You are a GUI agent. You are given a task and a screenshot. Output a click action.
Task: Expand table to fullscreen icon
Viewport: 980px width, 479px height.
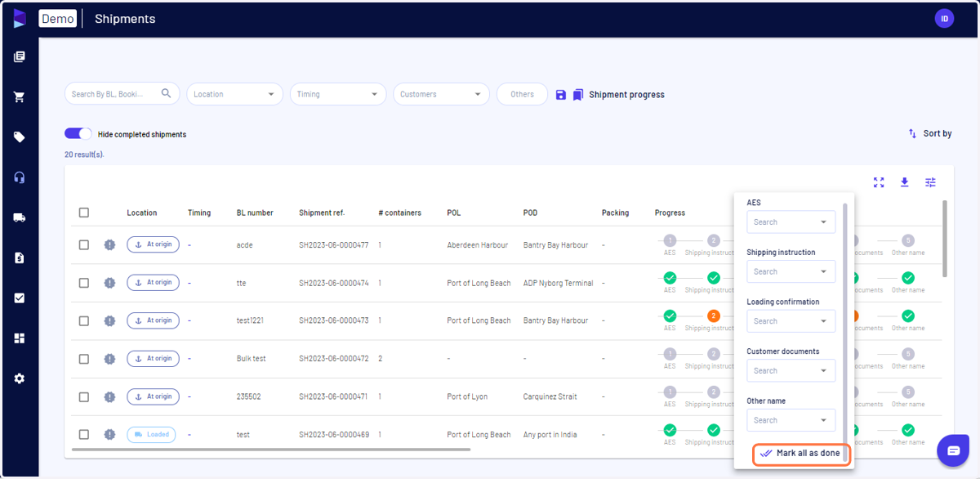pyautogui.click(x=879, y=182)
